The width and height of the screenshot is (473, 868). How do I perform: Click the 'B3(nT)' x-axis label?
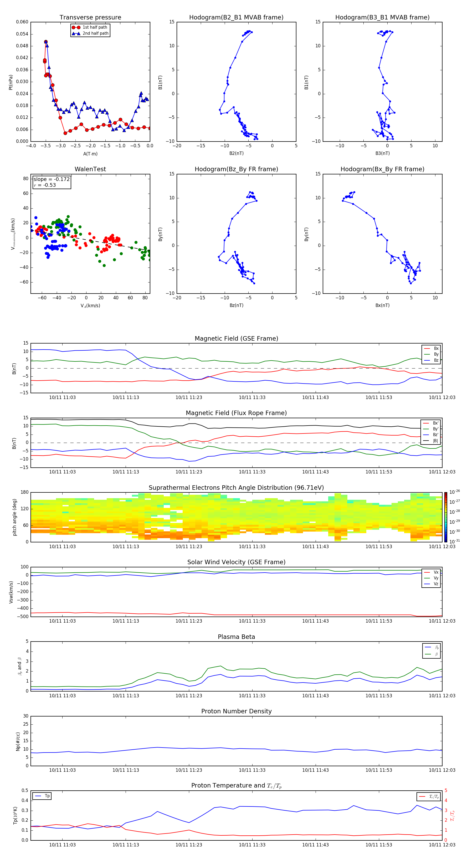pyautogui.click(x=382, y=153)
